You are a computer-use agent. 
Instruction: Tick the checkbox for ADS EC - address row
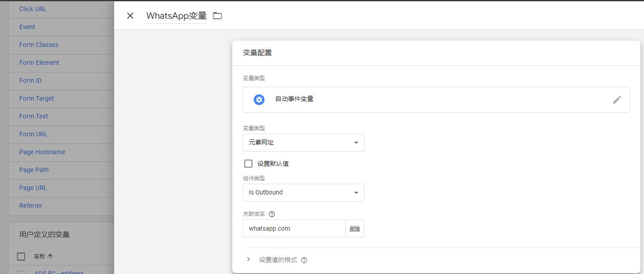pos(21,272)
